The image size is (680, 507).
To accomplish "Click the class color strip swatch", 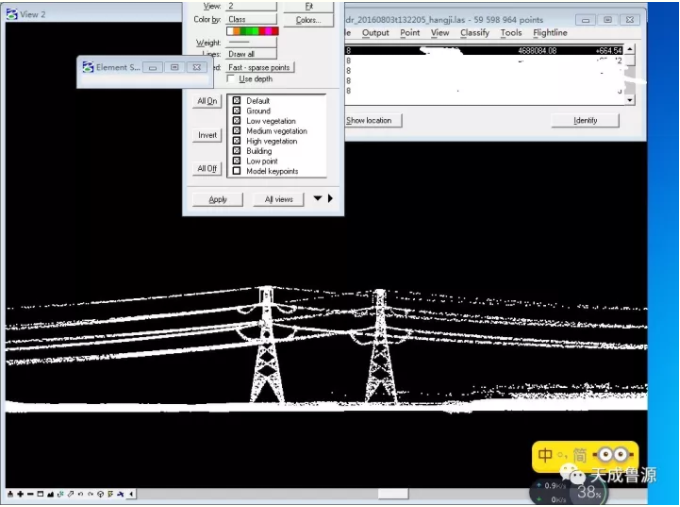I will coord(251,31).
